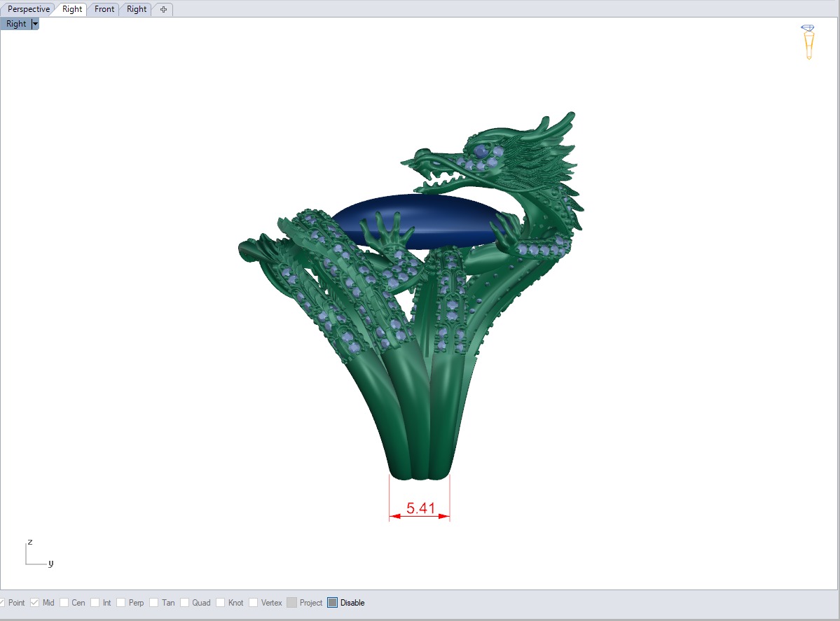Screen dimensions: 840x621
Task: Open the Right tab beside the plus tab
Action: 137,9
